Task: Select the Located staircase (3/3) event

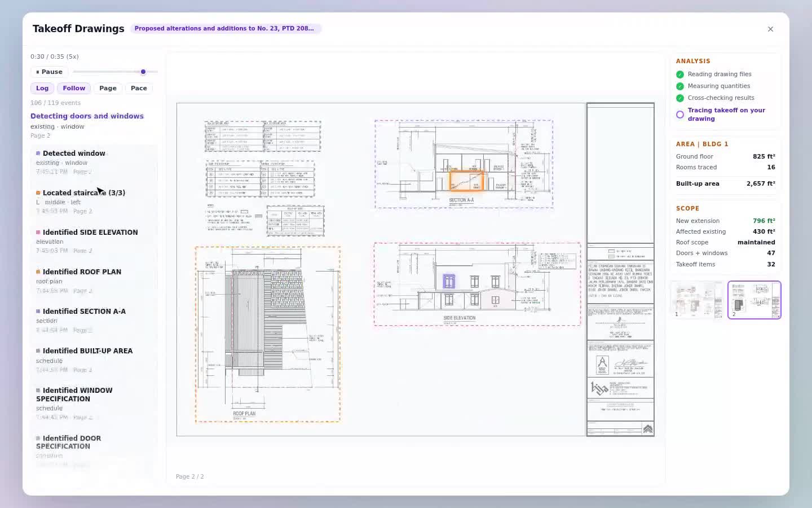Action: pos(94,202)
